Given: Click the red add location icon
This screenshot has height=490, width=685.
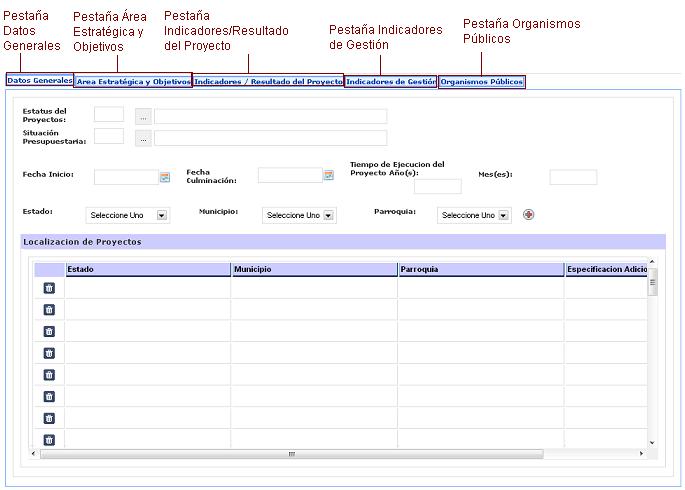Looking at the screenshot, I should pyautogui.click(x=529, y=214).
